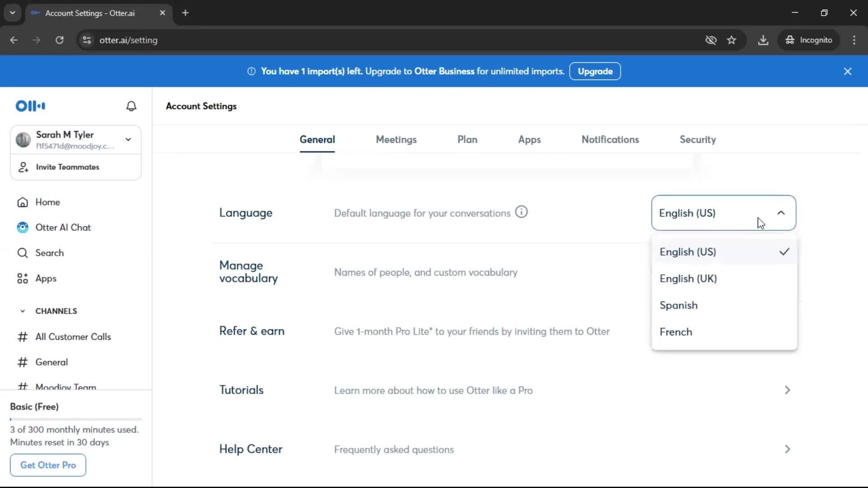868x488 pixels.
Task: Click the hash icon beside General channel
Action: (23, 362)
